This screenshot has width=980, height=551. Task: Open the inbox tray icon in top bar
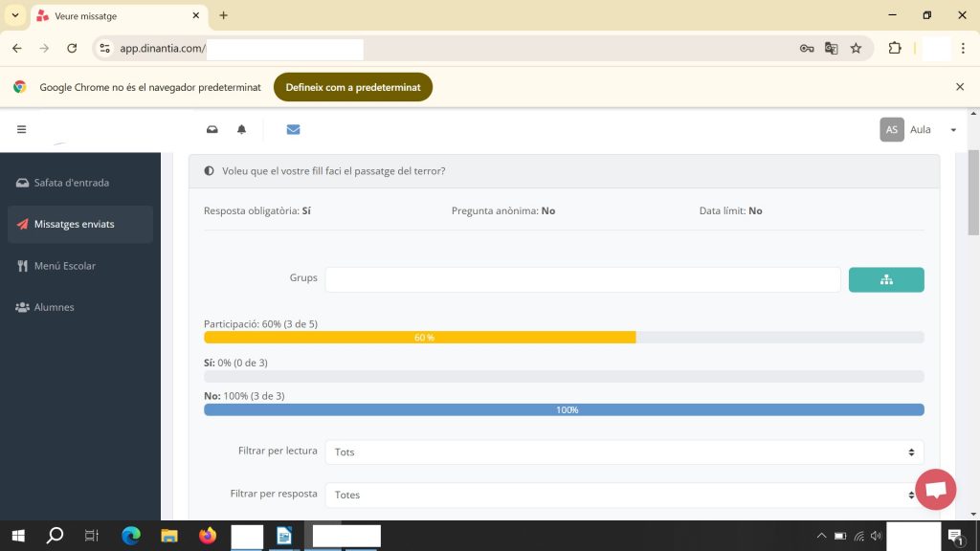212,130
